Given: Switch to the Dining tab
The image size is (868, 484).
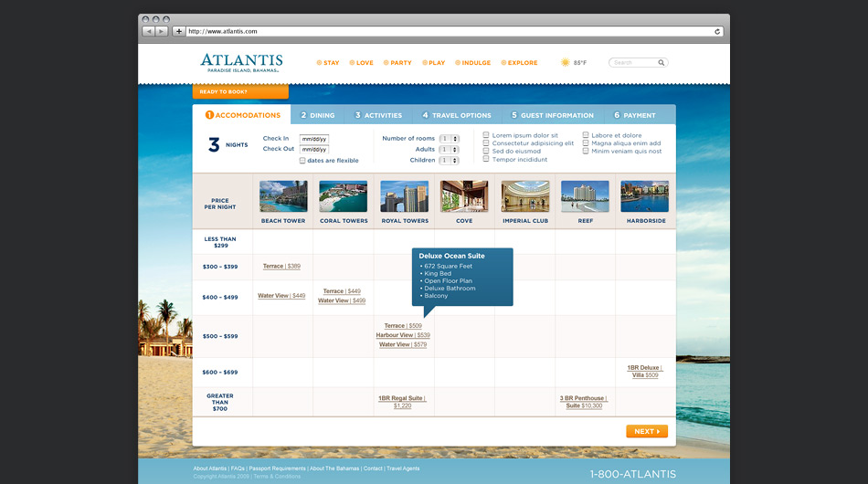Looking at the screenshot, I should click(317, 115).
